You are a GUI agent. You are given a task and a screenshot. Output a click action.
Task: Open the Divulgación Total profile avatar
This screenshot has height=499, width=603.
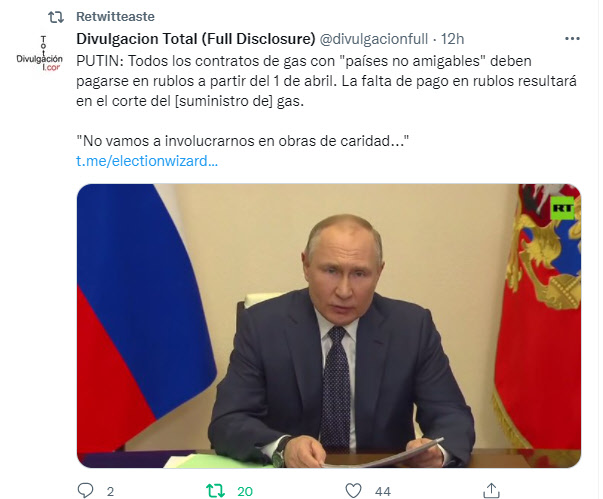pos(40,53)
